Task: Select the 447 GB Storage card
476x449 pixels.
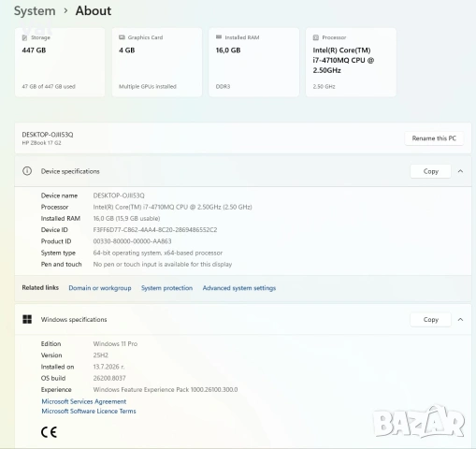Action: 60,63
